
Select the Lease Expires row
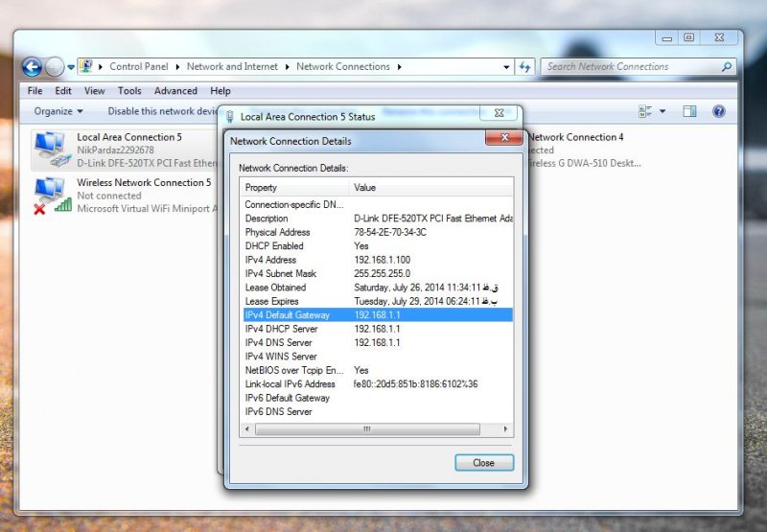pyautogui.click(x=378, y=301)
